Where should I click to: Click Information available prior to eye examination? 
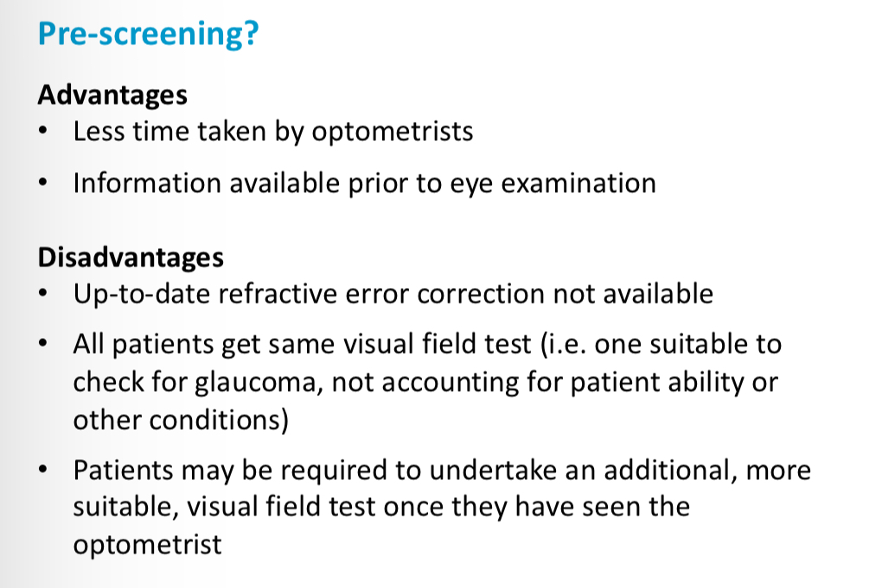point(365,184)
